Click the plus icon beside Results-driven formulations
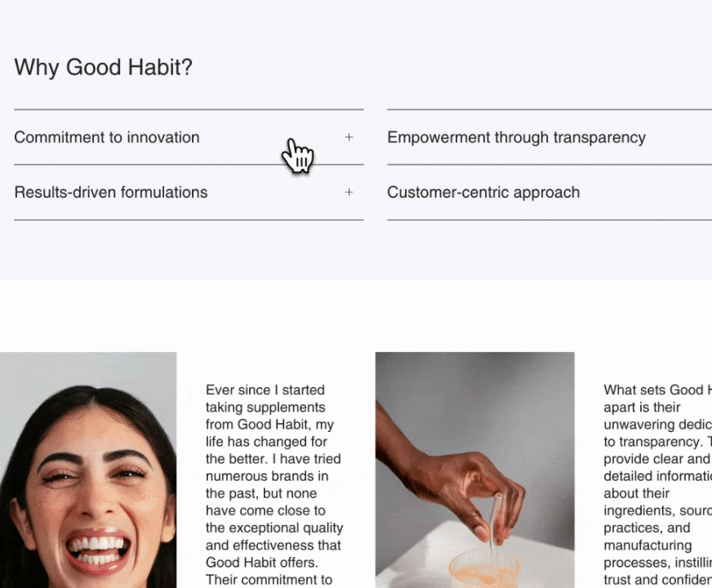The width and height of the screenshot is (712, 588). 349,193
